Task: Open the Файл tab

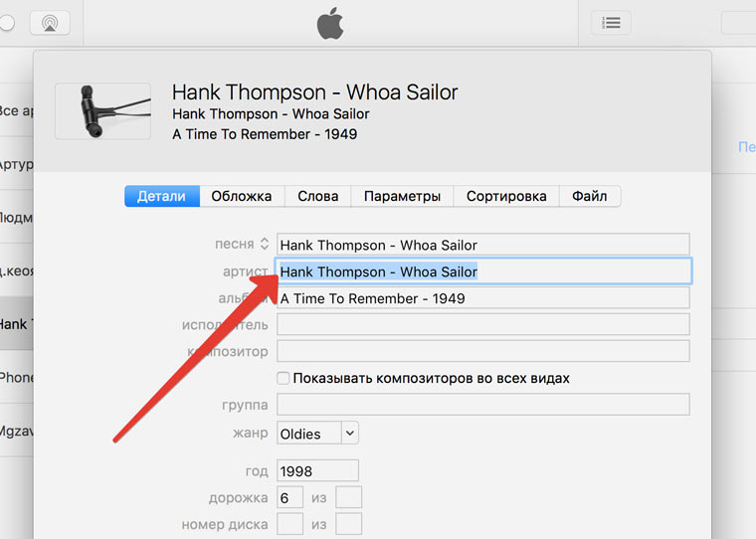Action: (590, 196)
